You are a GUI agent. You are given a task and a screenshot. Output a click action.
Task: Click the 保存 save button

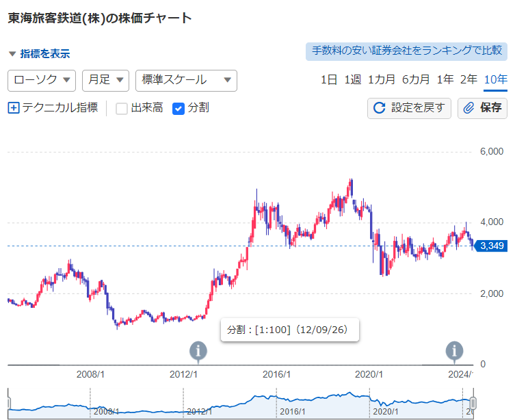(x=482, y=108)
